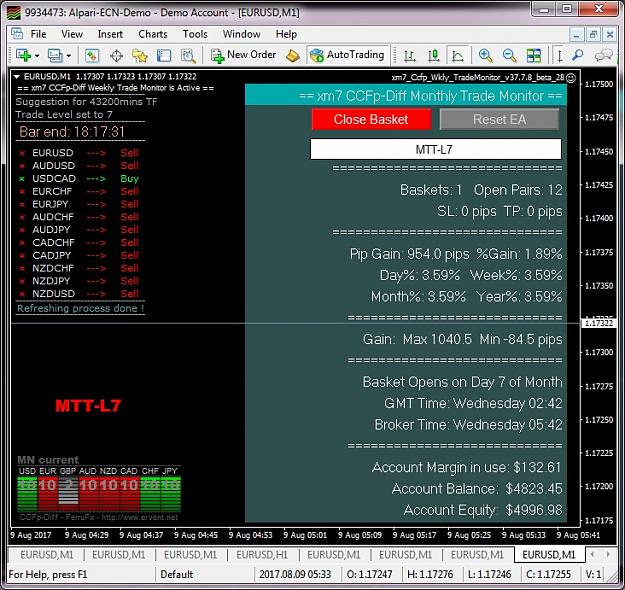This screenshot has height=590, width=625.
Task: Open the Insert menu
Action: [x=110, y=34]
